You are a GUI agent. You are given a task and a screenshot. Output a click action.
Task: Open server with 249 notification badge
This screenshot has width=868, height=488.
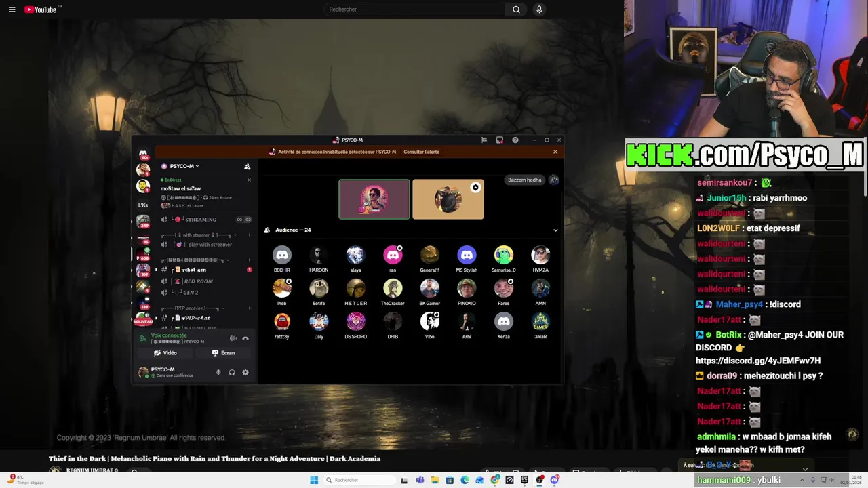pyautogui.click(x=143, y=221)
